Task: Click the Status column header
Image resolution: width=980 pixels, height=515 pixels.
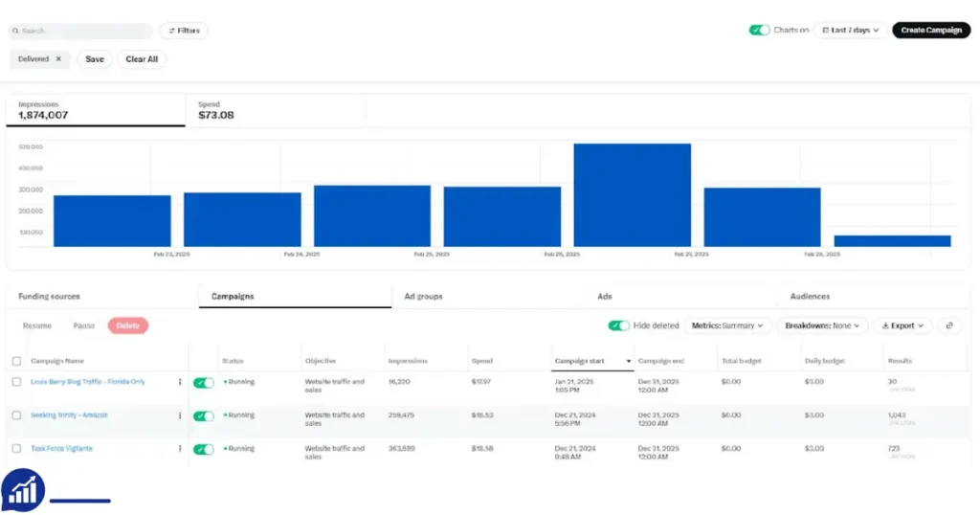Action: click(x=233, y=361)
